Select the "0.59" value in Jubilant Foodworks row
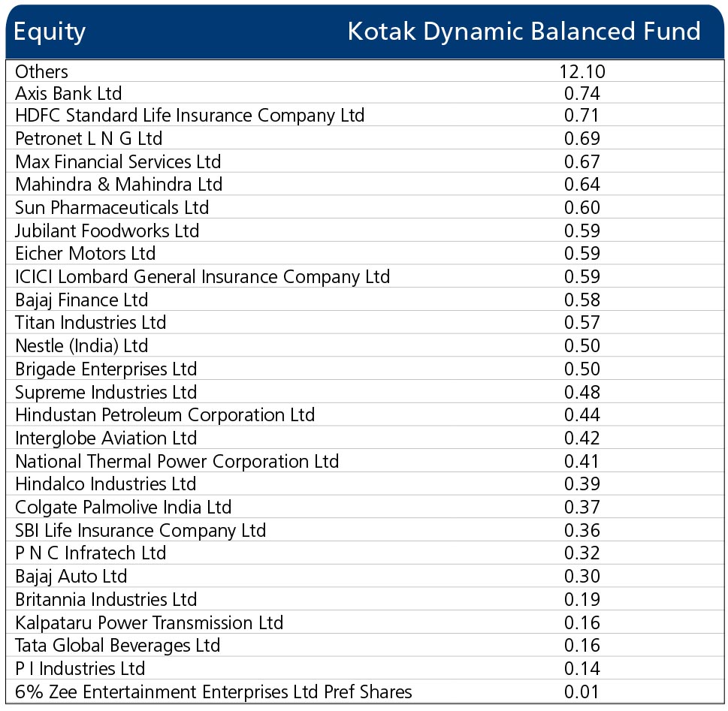 click(582, 230)
